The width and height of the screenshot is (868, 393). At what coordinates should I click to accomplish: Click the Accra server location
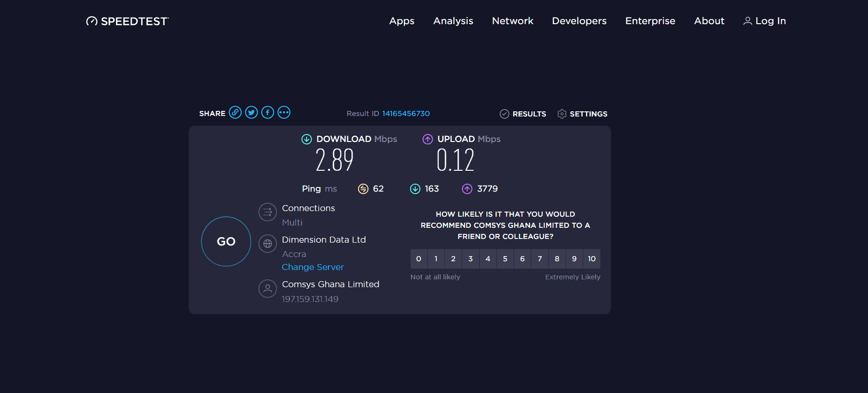point(294,254)
